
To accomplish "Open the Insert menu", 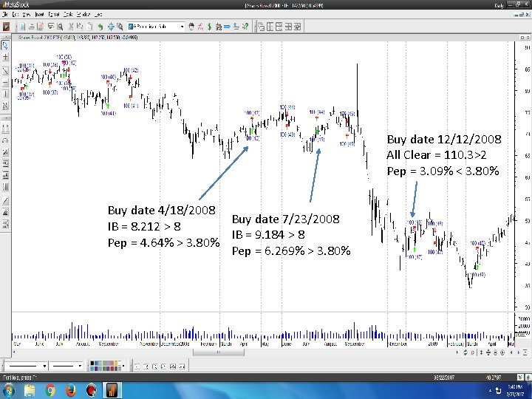I will [39, 15].
